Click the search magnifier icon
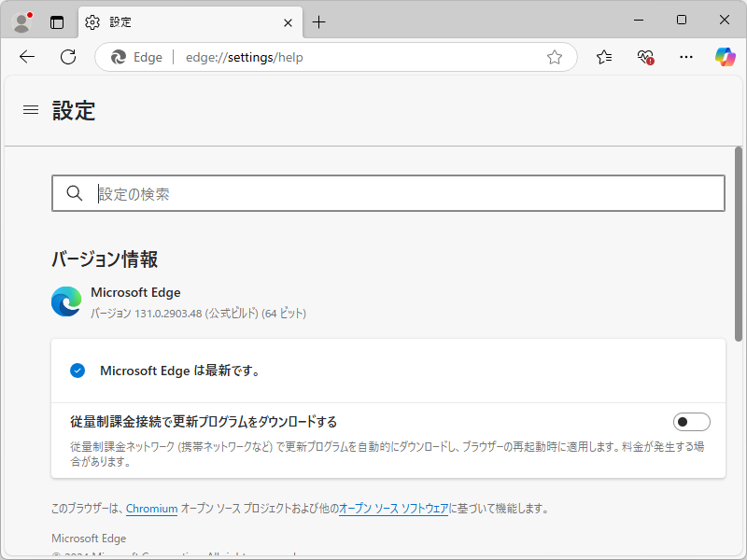 (x=75, y=192)
